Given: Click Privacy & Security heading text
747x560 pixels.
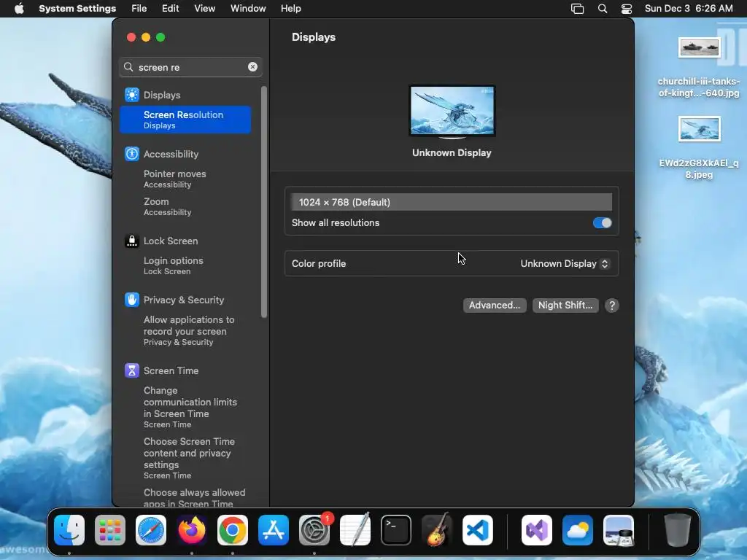Looking at the screenshot, I should coord(184,300).
